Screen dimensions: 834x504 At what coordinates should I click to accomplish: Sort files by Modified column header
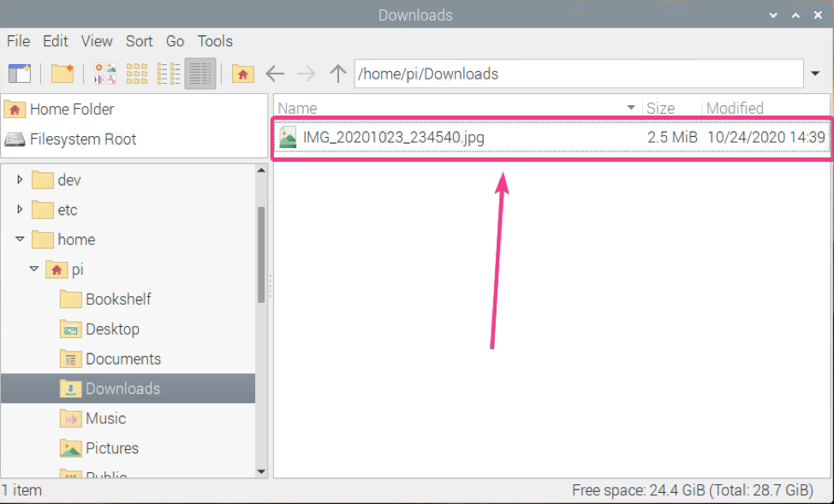pos(765,108)
